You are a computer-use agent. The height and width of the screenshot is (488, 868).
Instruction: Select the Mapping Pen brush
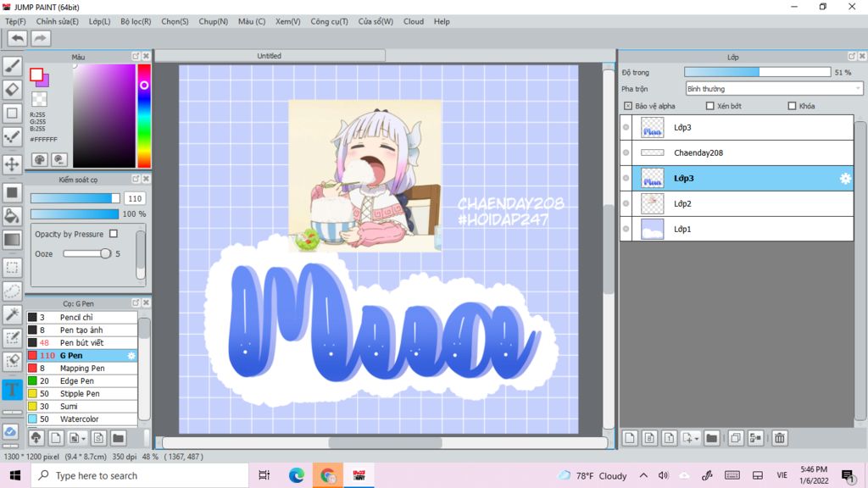coord(82,369)
